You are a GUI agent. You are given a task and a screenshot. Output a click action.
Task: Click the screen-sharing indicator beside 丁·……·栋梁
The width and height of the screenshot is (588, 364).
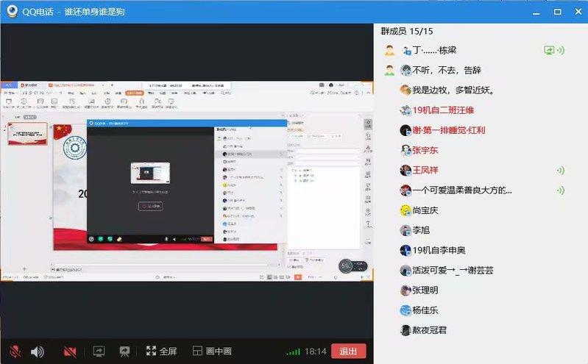coord(548,51)
